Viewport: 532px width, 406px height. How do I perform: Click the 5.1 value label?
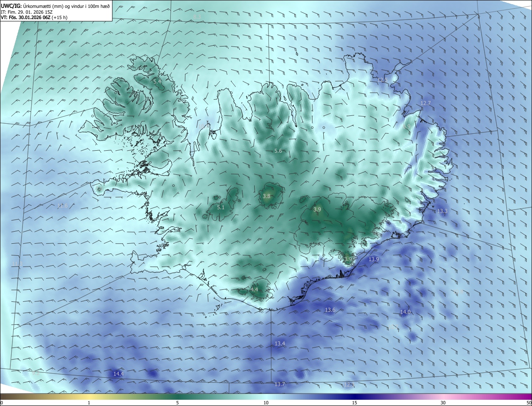tap(221, 207)
